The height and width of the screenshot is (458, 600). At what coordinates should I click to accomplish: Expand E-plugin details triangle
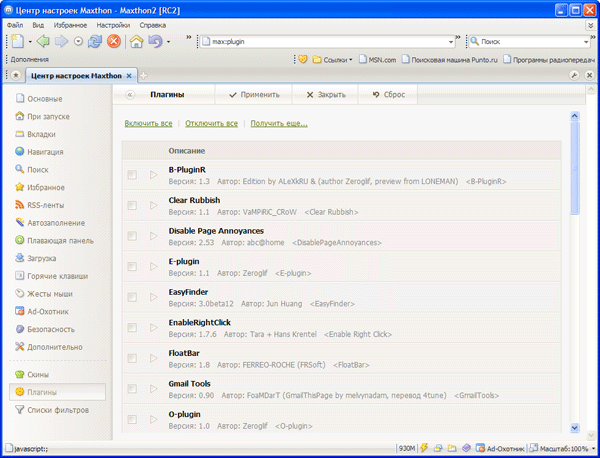point(153,267)
